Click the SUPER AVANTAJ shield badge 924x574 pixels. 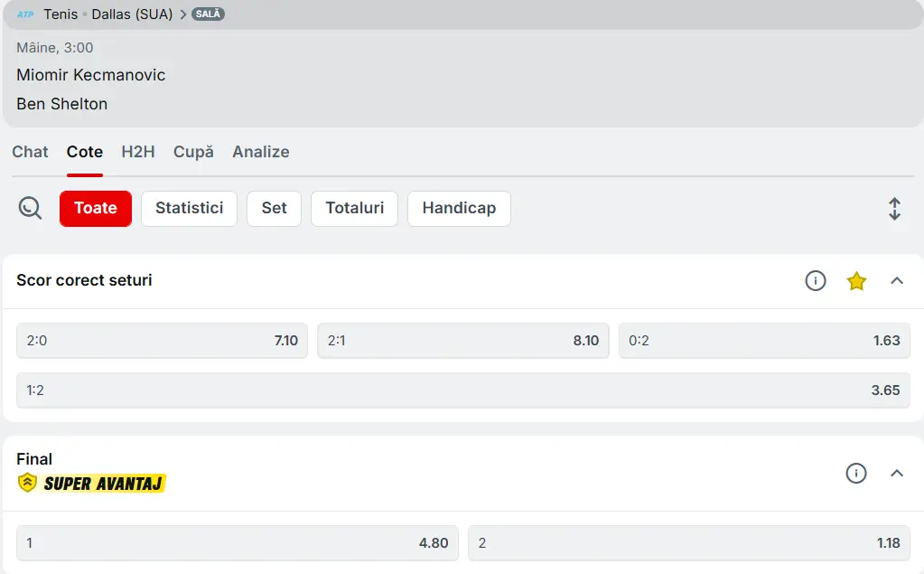(26, 484)
